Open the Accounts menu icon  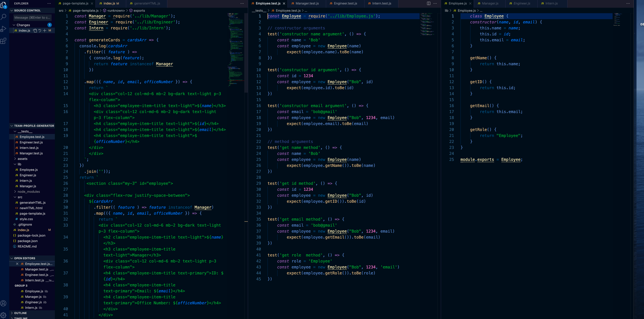point(3,303)
